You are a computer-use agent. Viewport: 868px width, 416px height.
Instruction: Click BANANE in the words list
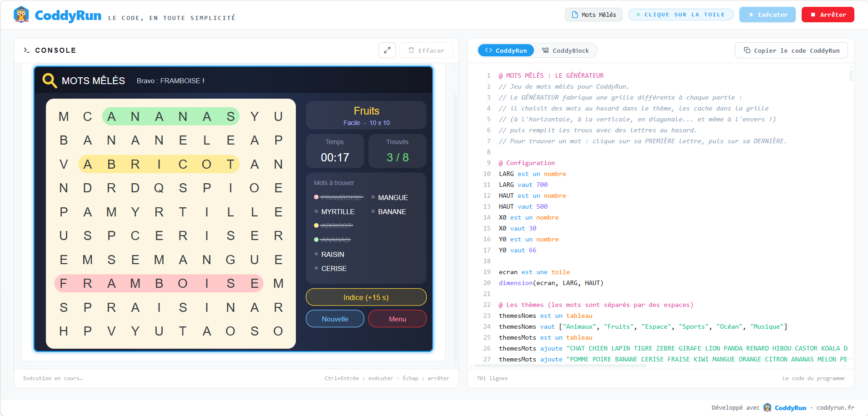[392, 211]
